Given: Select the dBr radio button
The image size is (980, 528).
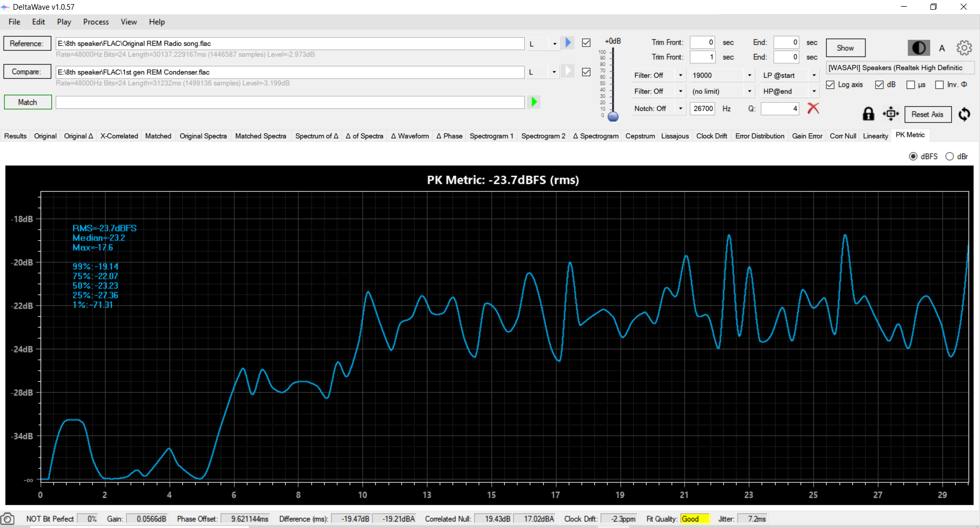Looking at the screenshot, I should 949,156.
